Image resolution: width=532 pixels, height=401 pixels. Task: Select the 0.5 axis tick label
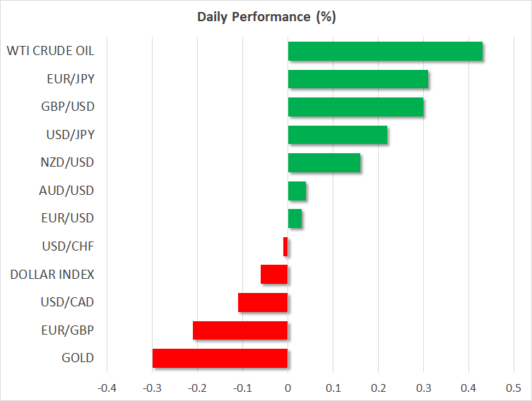[x=513, y=388]
